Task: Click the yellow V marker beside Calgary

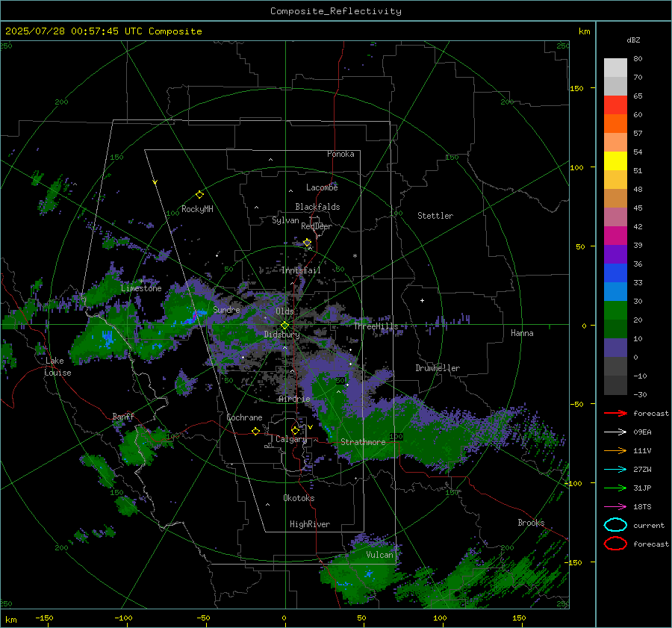Action: (310, 427)
